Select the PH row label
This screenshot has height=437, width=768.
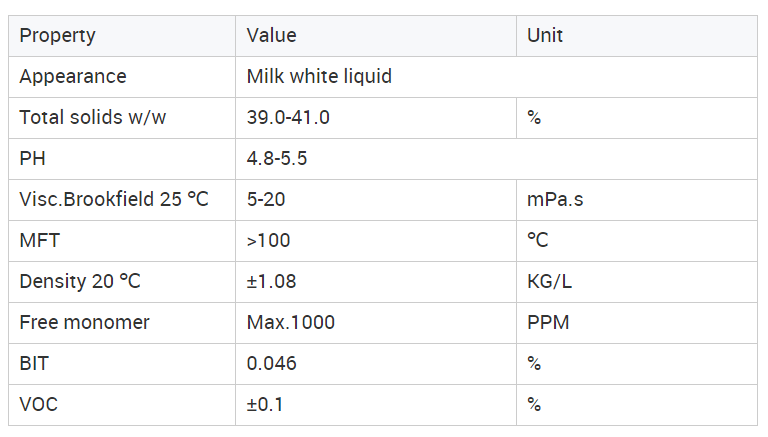[122, 159]
